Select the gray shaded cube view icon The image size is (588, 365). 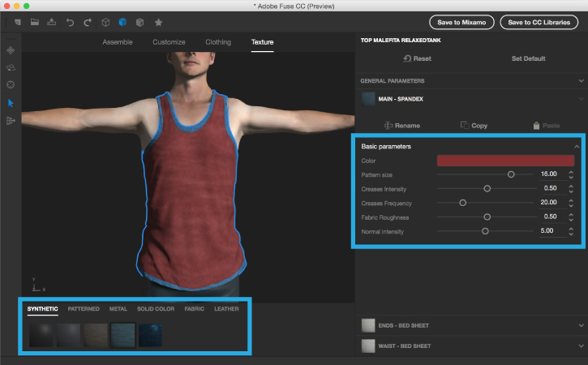(x=139, y=22)
